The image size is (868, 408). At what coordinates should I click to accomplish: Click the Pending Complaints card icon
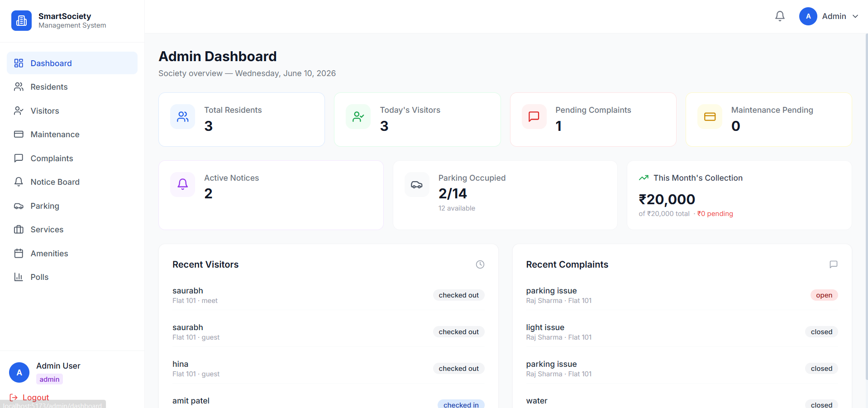point(534,117)
